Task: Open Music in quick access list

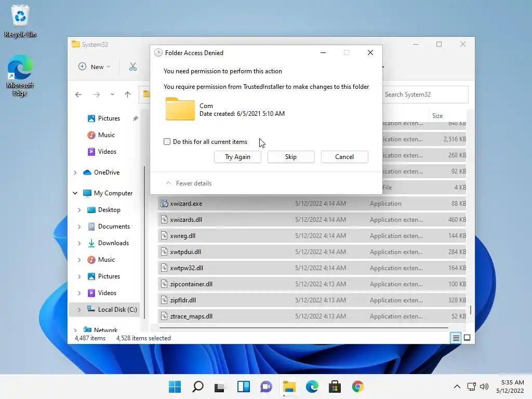Action: click(101, 135)
